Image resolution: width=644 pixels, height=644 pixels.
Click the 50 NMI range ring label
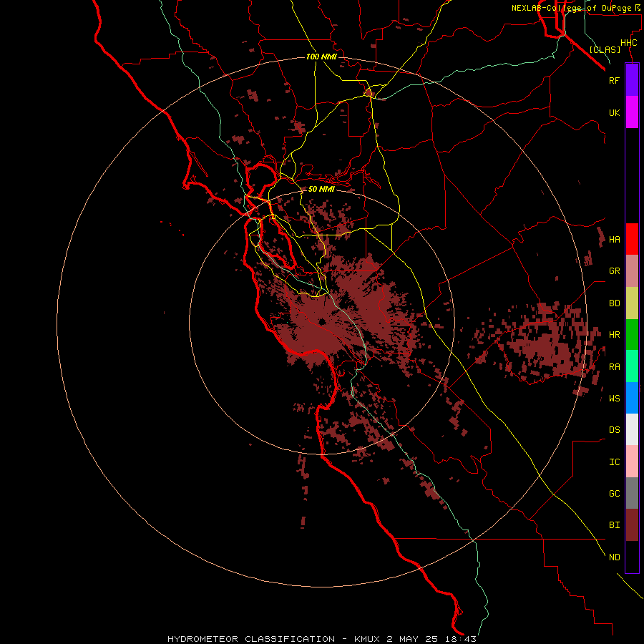tap(321, 189)
